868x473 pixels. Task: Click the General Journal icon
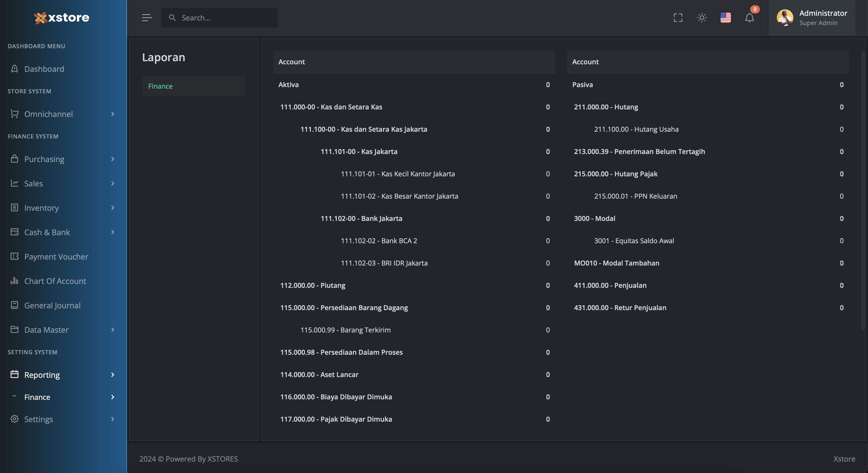15,305
